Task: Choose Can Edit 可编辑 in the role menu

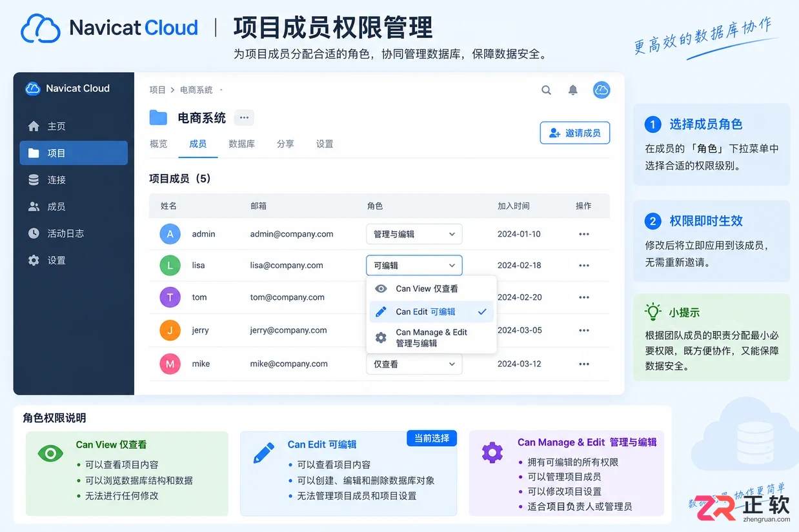Action: (431, 312)
